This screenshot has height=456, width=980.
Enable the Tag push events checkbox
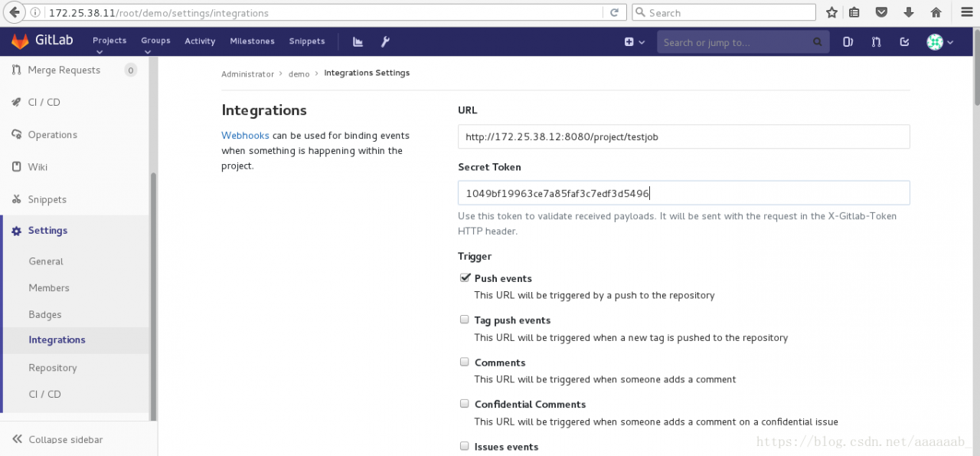[464, 320]
